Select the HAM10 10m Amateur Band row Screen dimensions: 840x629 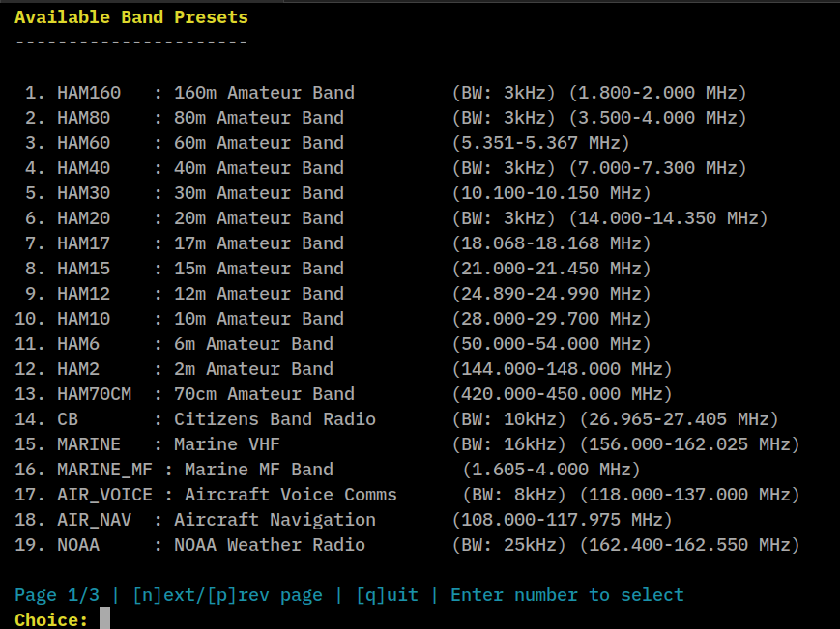[333, 319]
